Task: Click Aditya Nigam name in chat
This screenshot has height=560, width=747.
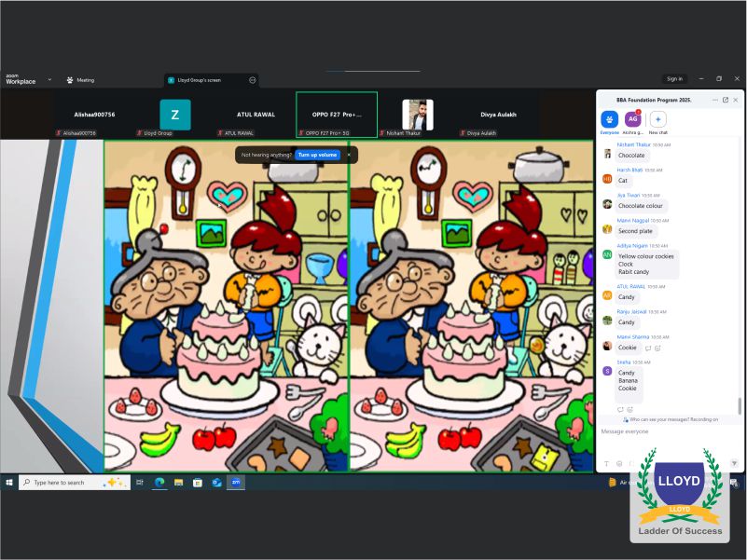Action: (632, 246)
